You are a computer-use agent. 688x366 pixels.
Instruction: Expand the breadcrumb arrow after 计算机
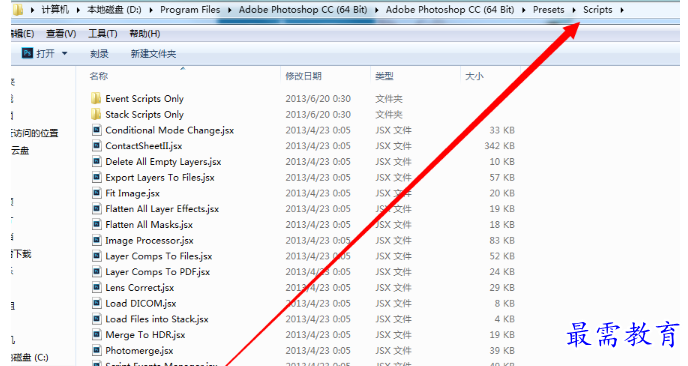[x=78, y=10]
